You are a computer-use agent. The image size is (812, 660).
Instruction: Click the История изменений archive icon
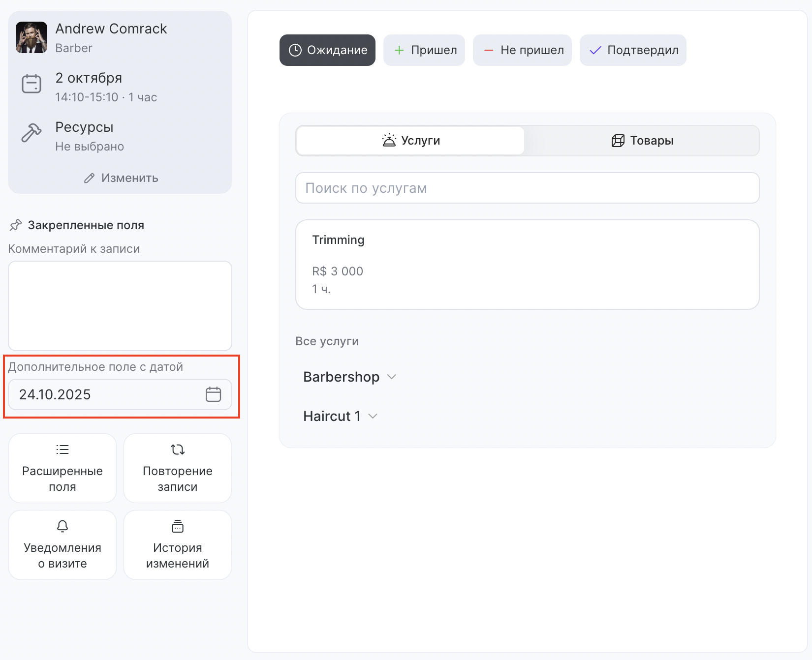click(178, 526)
